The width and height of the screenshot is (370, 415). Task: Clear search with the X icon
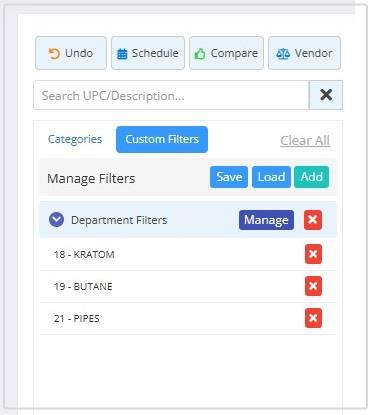click(326, 95)
